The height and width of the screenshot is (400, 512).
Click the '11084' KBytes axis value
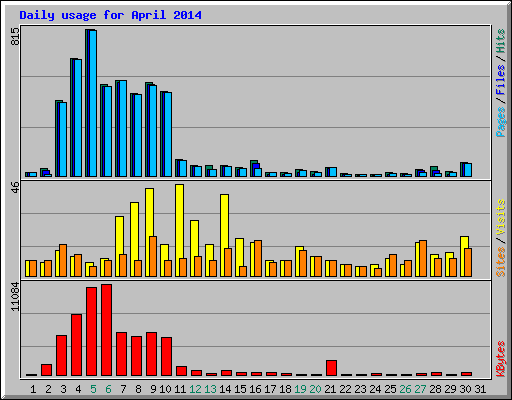15,296
